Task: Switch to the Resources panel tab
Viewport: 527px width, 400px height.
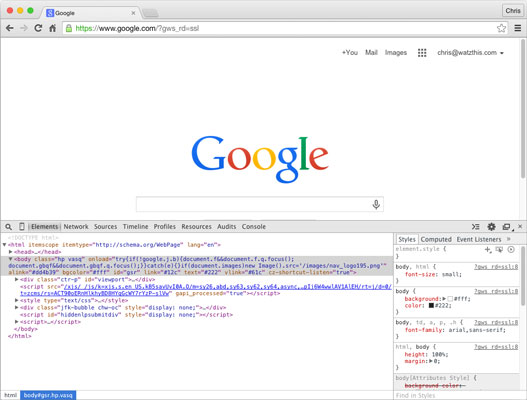Action: point(197,227)
